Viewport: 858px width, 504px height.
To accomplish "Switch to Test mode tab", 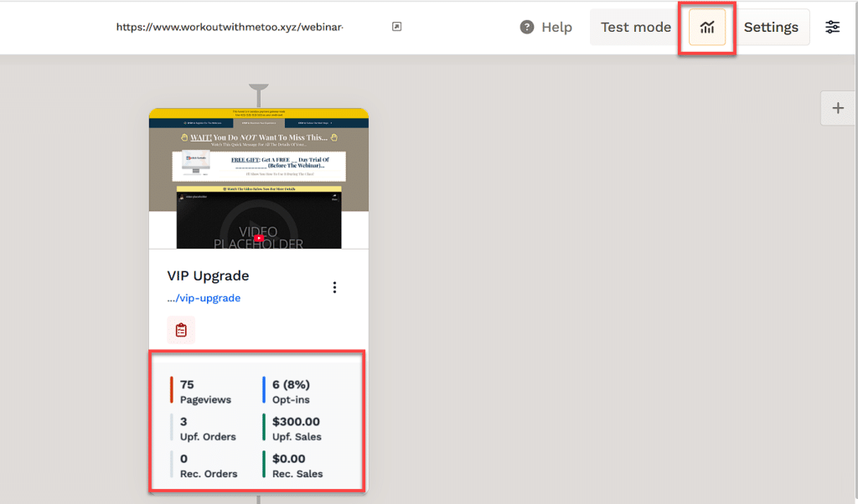I will tap(634, 26).
